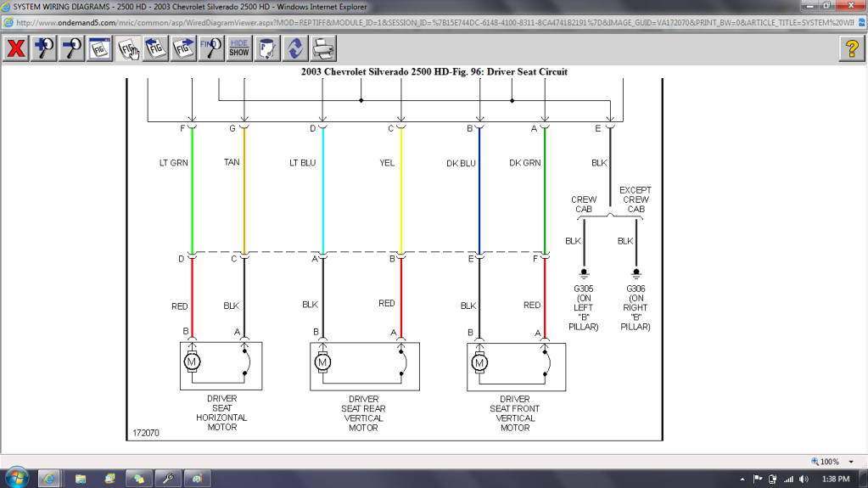The image size is (868, 488).
Task: Click the Action Center flag tray icon
Action: 758,479
